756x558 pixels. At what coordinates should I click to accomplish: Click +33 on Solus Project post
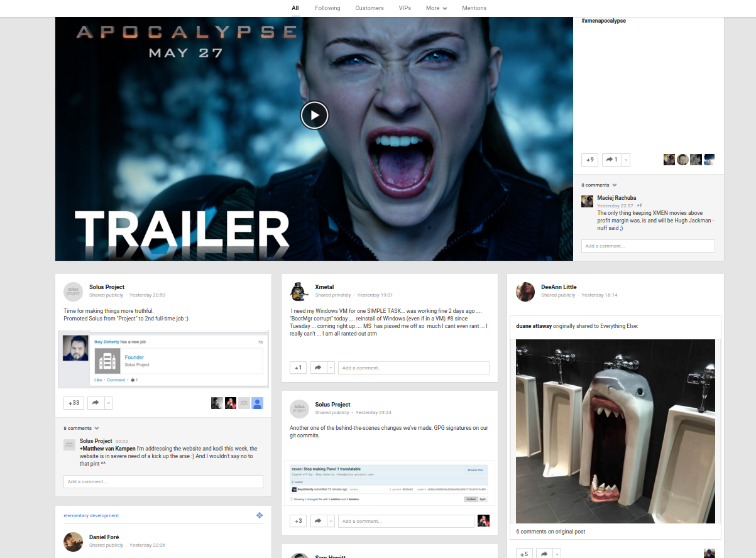tap(74, 403)
